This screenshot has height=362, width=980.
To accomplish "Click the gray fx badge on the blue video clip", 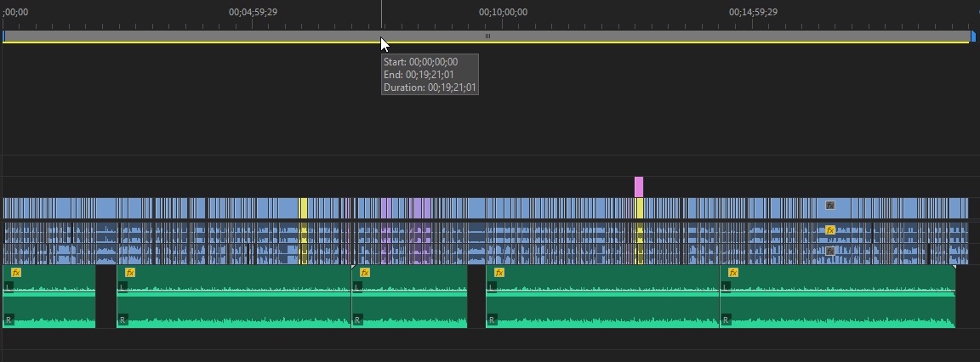I will click(x=830, y=206).
